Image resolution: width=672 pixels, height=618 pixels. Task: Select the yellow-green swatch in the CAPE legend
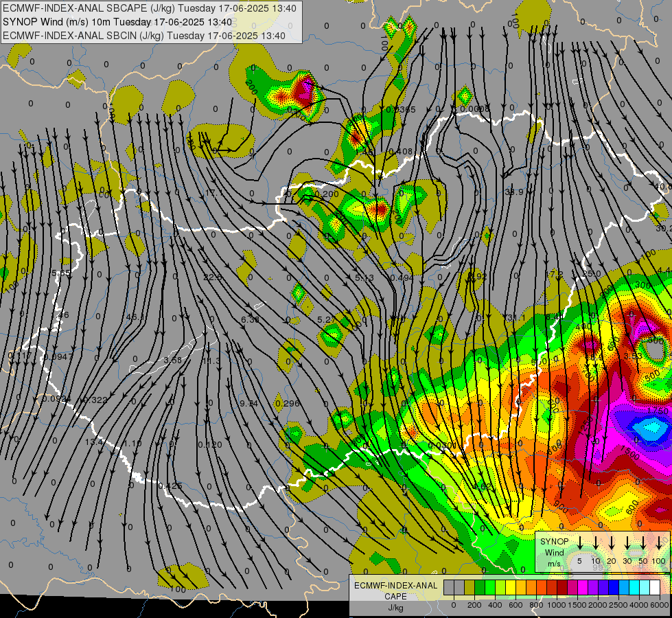pyautogui.click(x=500, y=588)
